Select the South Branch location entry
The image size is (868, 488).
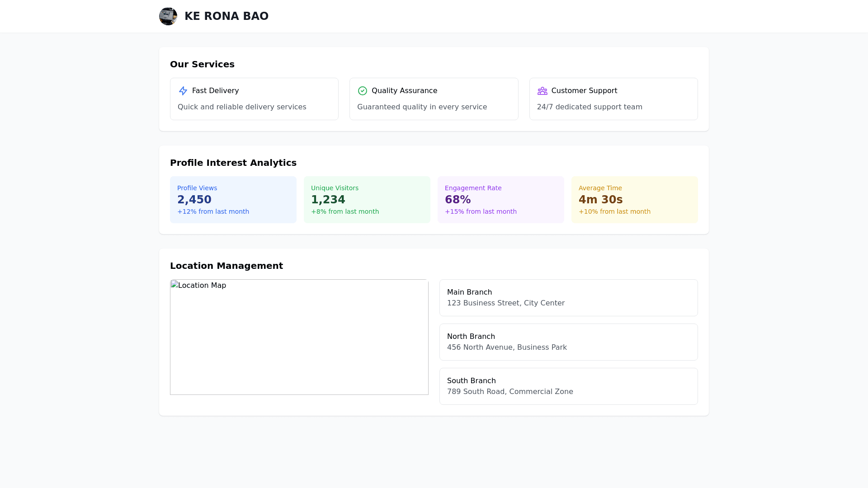click(568, 386)
